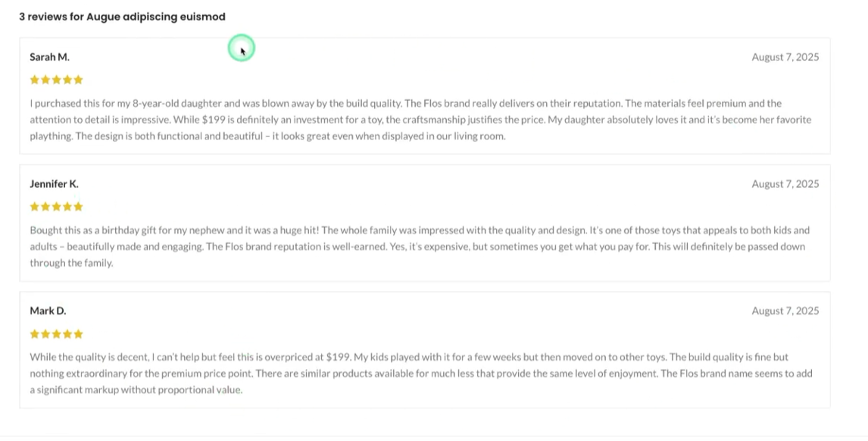Select the middle star of Jennifer K.'s rating
Image resolution: width=868 pixels, height=441 pixels.
(x=57, y=207)
